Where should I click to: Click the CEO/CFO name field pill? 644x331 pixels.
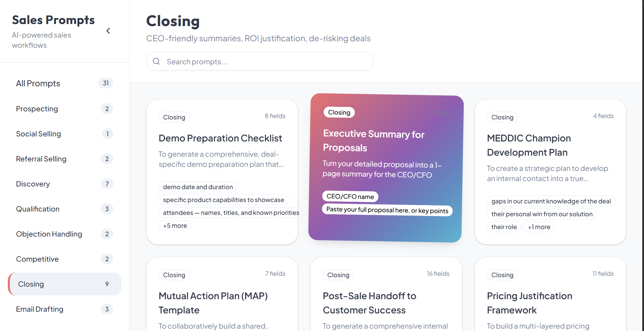[x=350, y=196]
